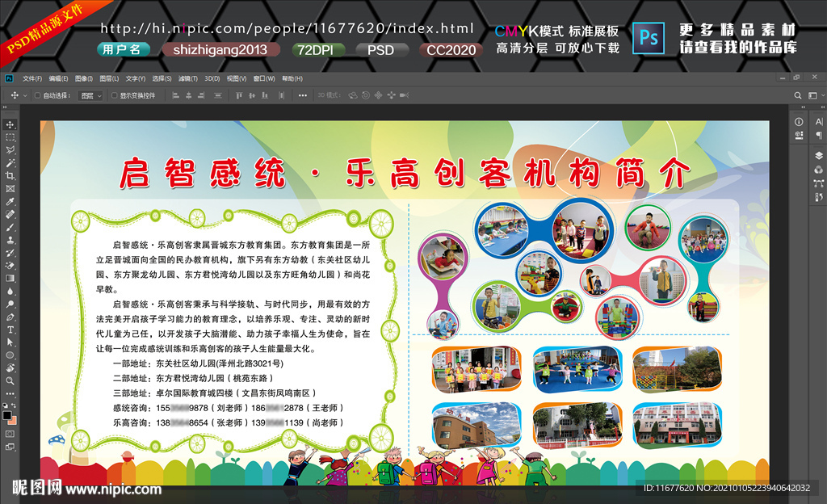The image size is (827, 504).
Task: Open the Character panel icon
Action: (x=819, y=122)
